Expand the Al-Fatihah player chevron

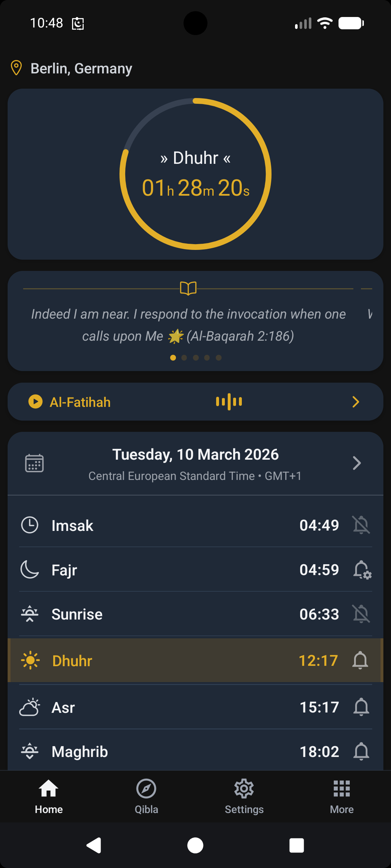click(x=356, y=402)
